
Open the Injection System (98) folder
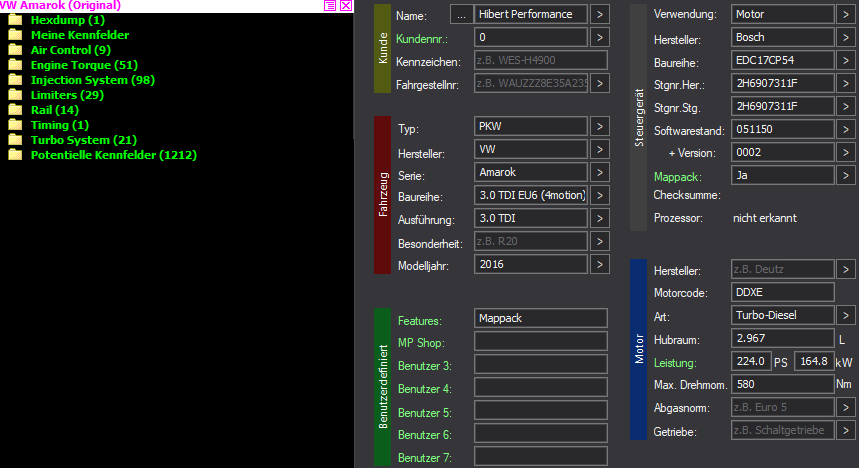point(93,80)
